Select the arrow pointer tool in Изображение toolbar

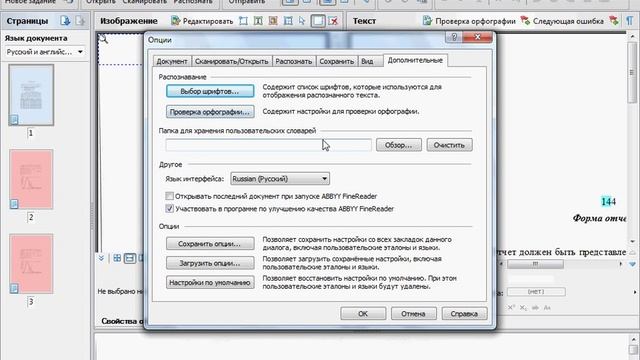pos(302,21)
